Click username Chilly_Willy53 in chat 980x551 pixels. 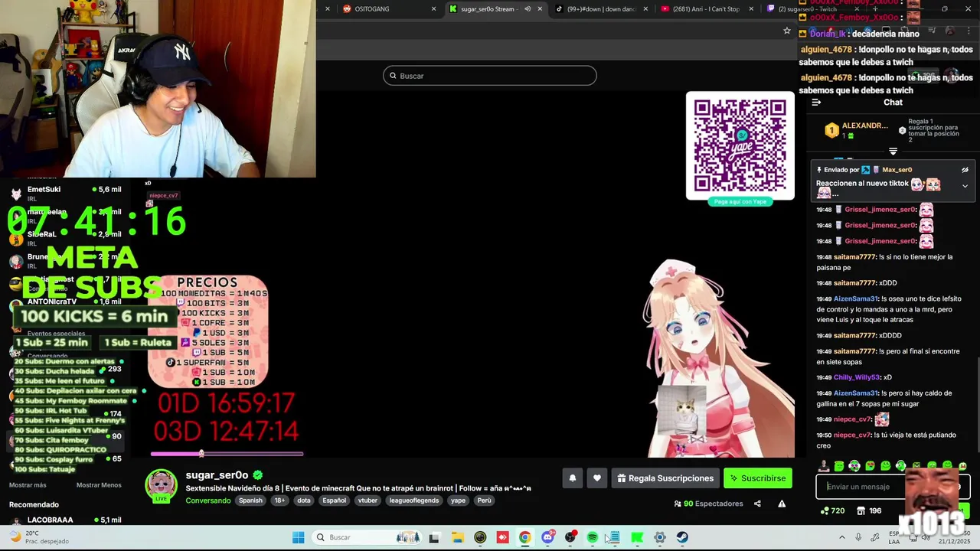857,377
